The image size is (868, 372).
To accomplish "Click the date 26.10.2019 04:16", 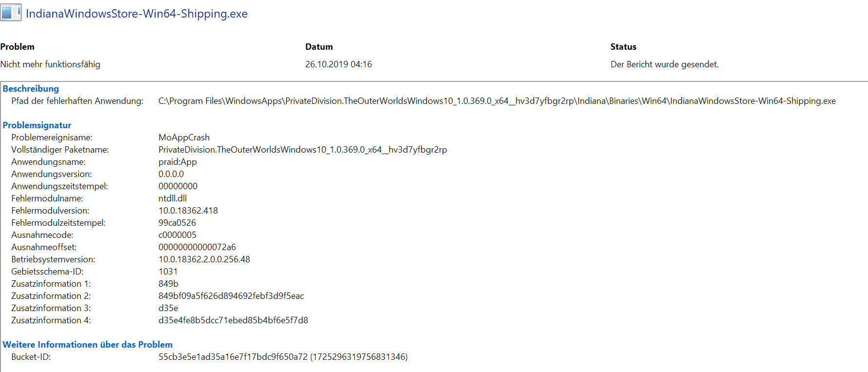I will [338, 64].
